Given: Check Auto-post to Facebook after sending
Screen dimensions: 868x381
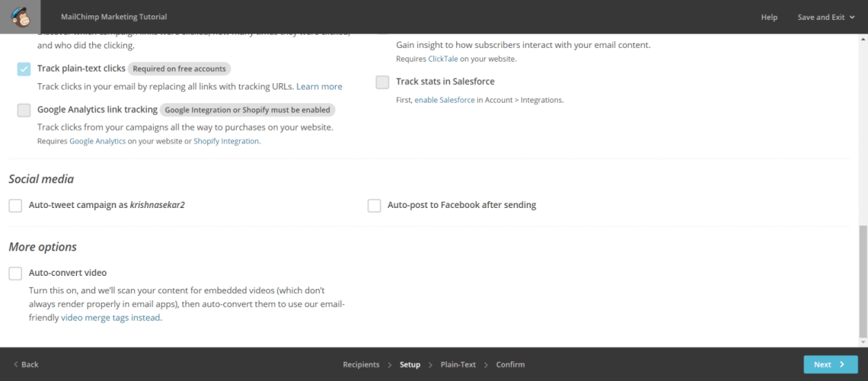Looking at the screenshot, I should pyautogui.click(x=374, y=206).
